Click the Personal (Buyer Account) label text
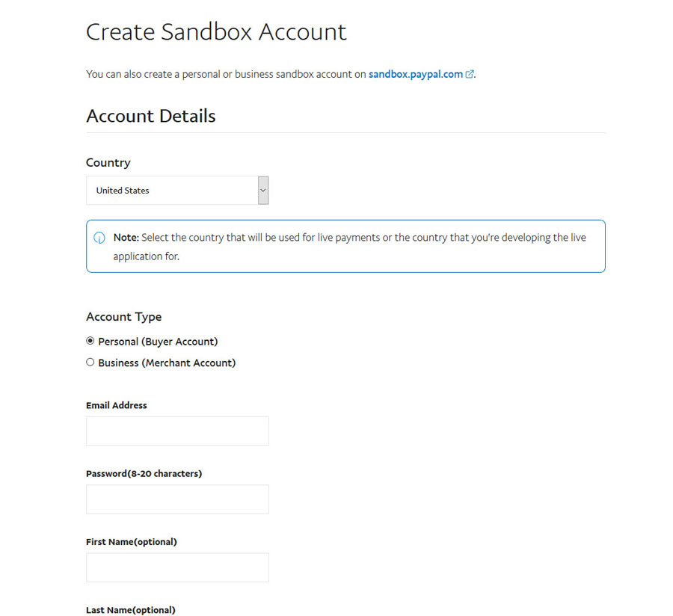 tap(158, 342)
